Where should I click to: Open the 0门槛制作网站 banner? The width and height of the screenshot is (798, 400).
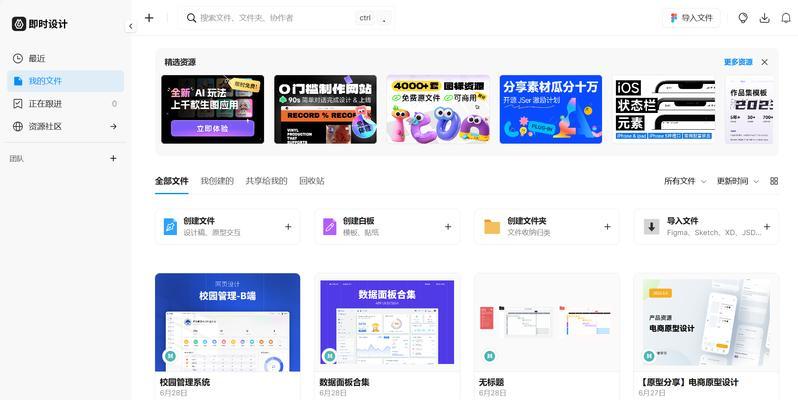click(x=325, y=109)
